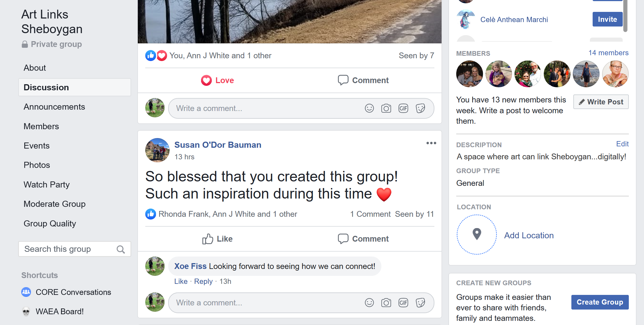The width and height of the screenshot is (644, 325).
Task: Like Susan O'Dor Bauman's post
Action: 217,239
